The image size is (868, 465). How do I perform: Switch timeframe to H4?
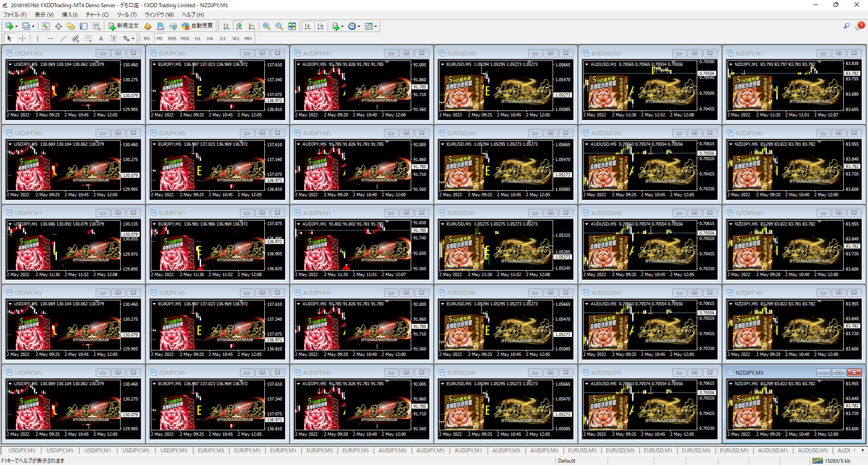click(210, 38)
